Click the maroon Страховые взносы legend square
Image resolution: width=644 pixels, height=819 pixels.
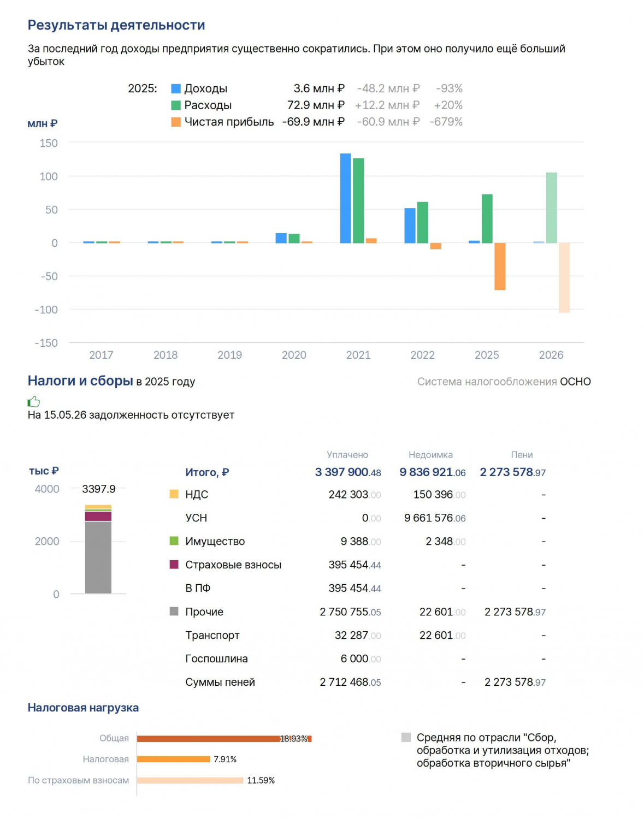(x=174, y=565)
